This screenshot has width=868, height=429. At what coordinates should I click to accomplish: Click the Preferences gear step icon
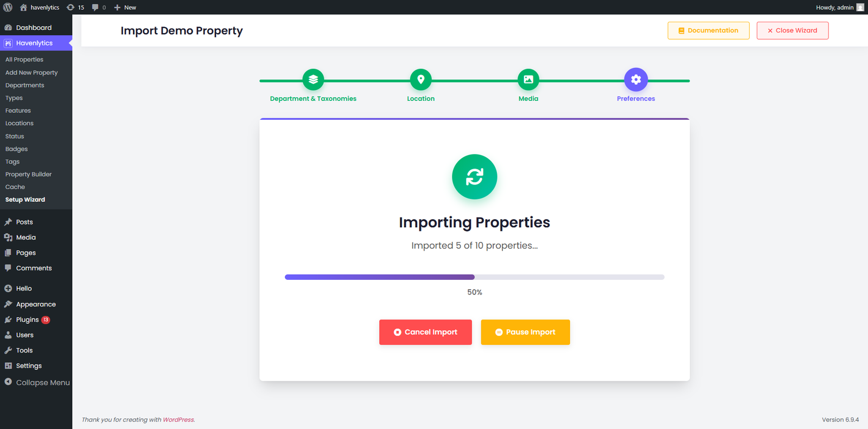point(636,80)
